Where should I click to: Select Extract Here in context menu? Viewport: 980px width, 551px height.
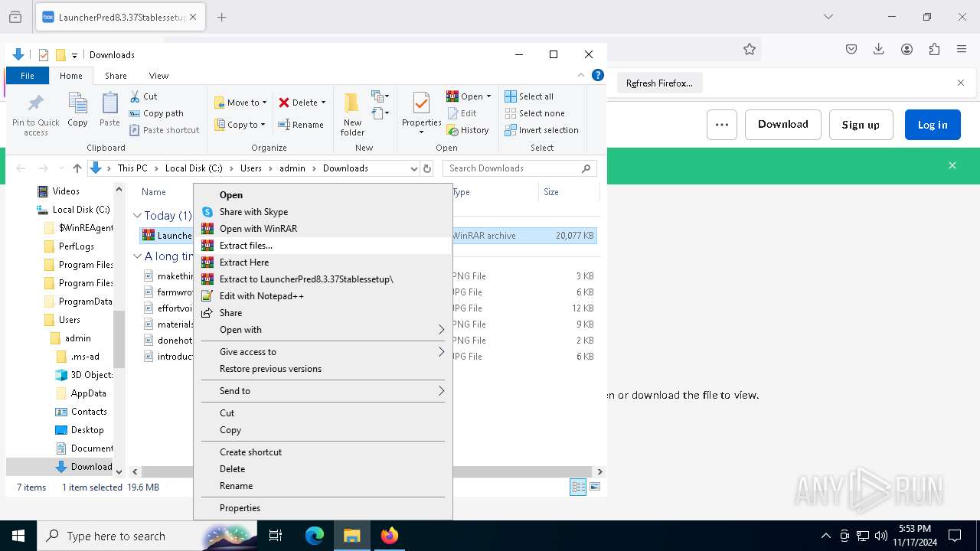pyautogui.click(x=322, y=262)
